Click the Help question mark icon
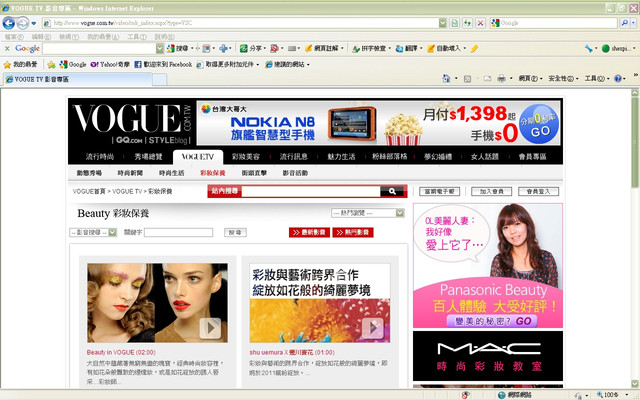 click(618, 78)
